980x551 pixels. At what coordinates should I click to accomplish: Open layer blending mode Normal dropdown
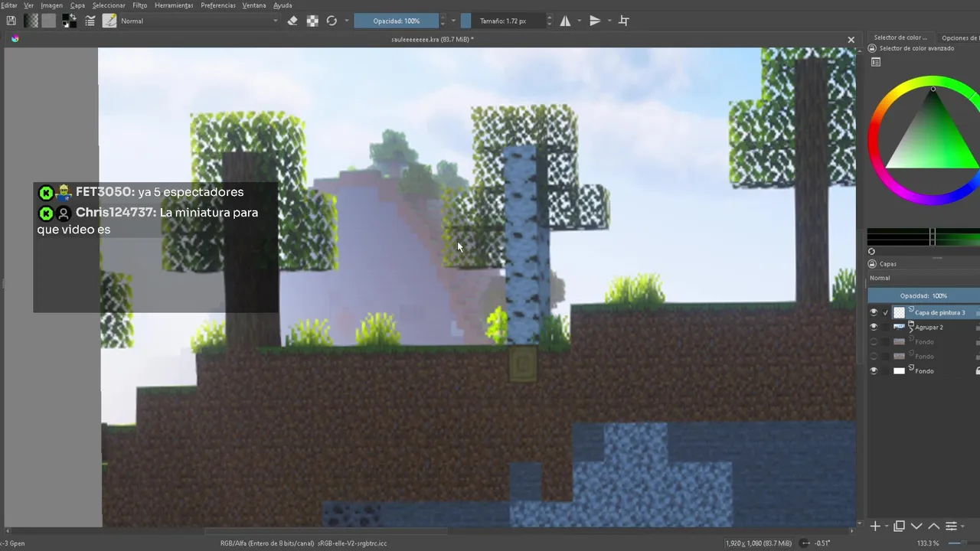click(923, 279)
